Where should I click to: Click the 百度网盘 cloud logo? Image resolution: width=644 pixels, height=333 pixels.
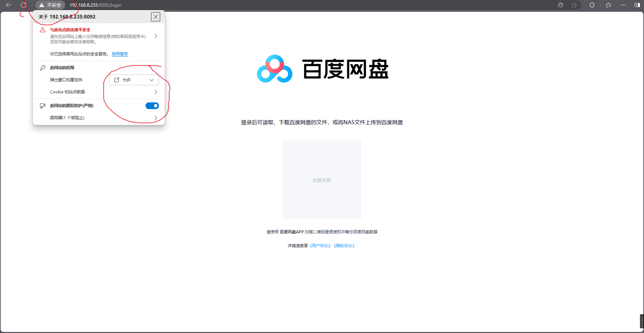(275, 69)
